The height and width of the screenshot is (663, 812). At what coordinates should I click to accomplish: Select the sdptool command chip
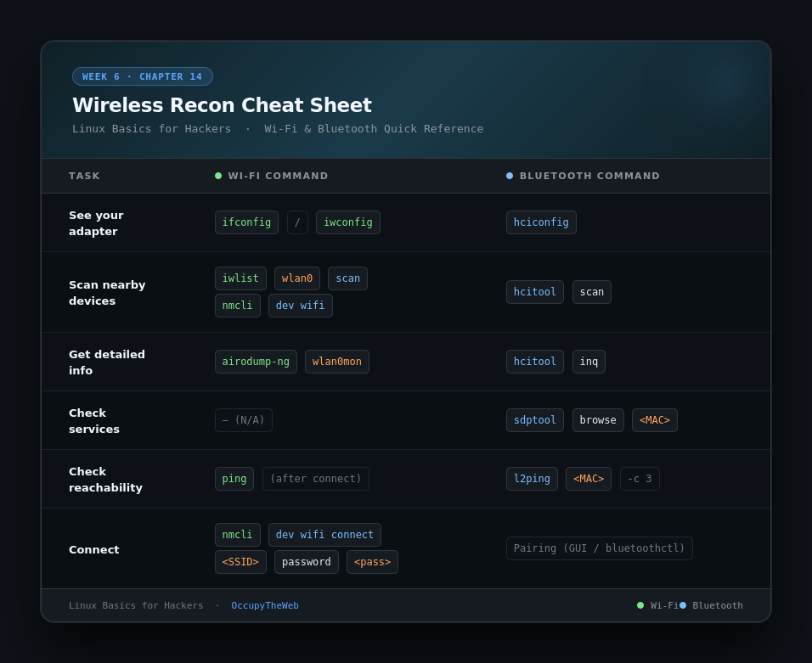point(535,420)
